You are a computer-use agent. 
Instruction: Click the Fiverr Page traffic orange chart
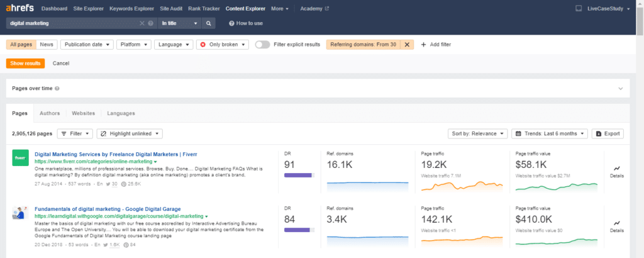pos(462,186)
